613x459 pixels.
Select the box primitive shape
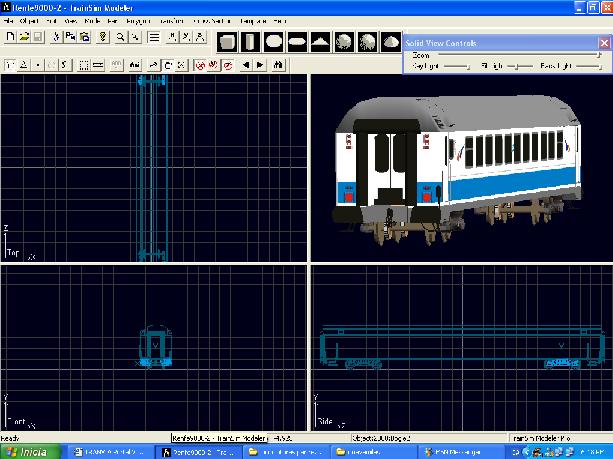(x=227, y=41)
